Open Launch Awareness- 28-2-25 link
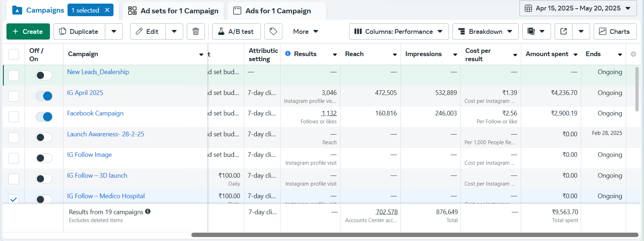644x241 pixels. 106,134
